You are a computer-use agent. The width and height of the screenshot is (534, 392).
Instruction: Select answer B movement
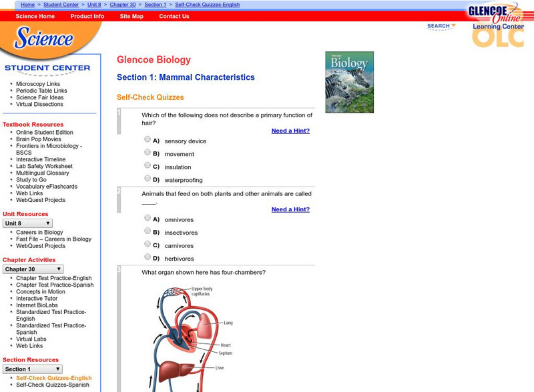pos(148,152)
